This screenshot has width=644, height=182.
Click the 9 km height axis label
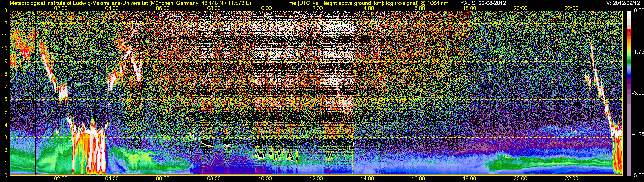pyautogui.click(x=6, y=61)
